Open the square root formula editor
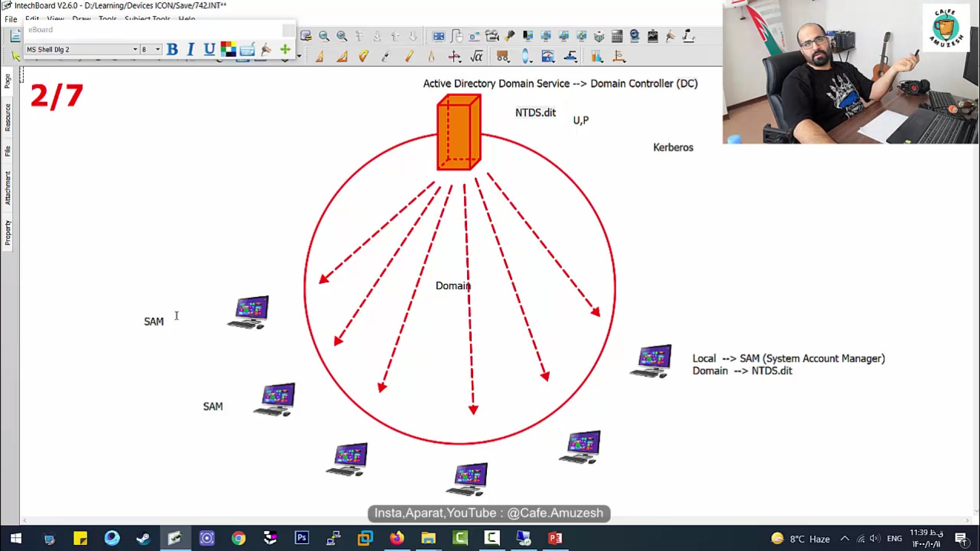The width and height of the screenshot is (980, 551). (477, 56)
